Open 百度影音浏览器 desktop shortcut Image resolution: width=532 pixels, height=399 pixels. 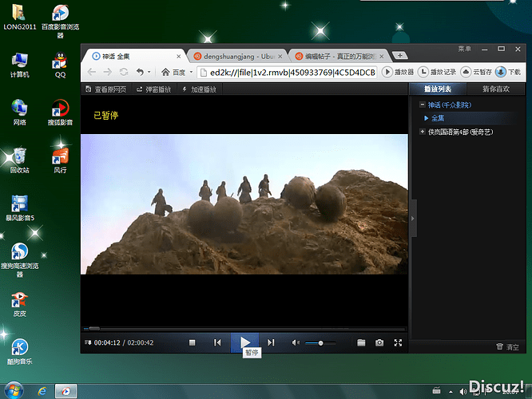60,21
